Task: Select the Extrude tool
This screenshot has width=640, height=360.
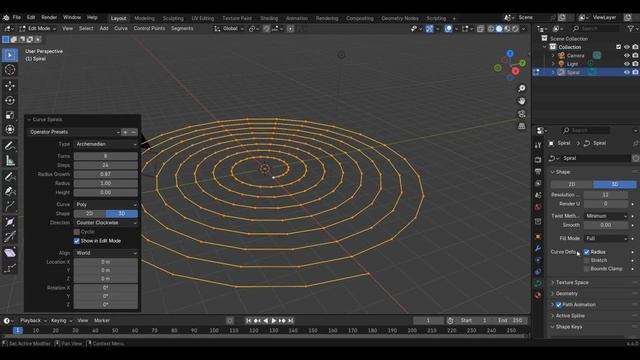Action: pyautogui.click(x=10, y=206)
